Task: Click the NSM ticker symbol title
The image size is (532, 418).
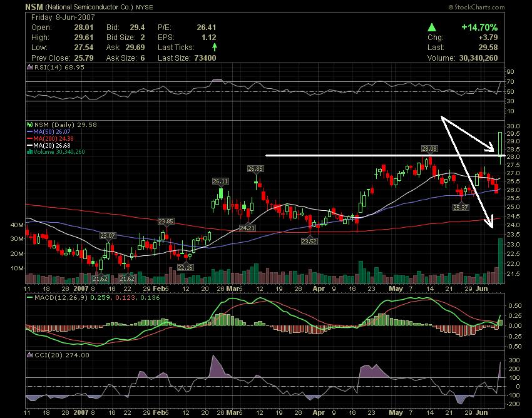Action: pyautogui.click(x=34, y=7)
